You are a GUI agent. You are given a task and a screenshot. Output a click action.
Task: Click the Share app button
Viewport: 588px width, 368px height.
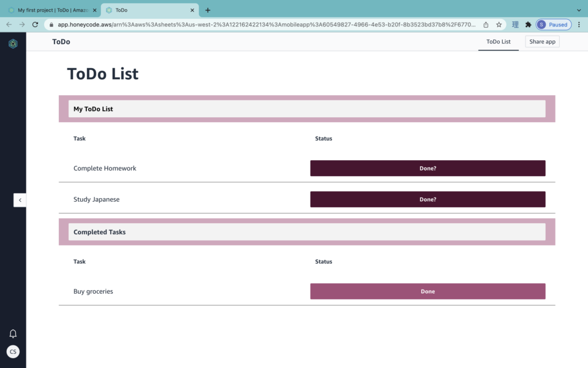[x=541, y=42]
